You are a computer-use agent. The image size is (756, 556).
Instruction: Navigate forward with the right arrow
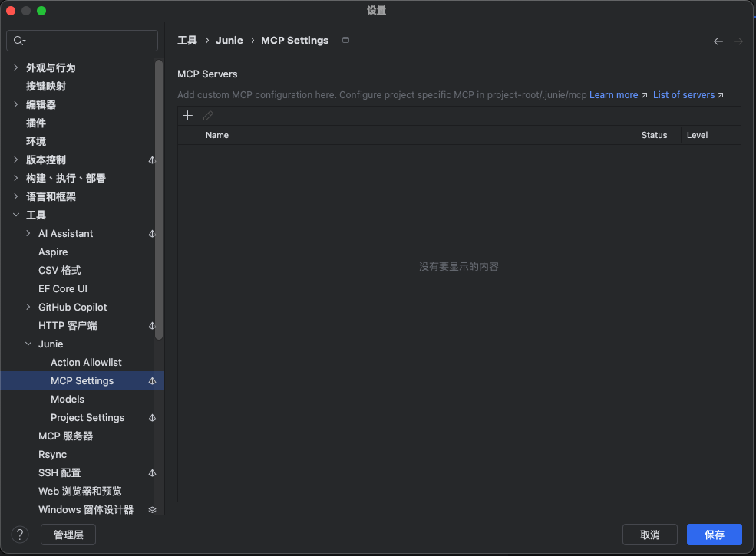738,41
